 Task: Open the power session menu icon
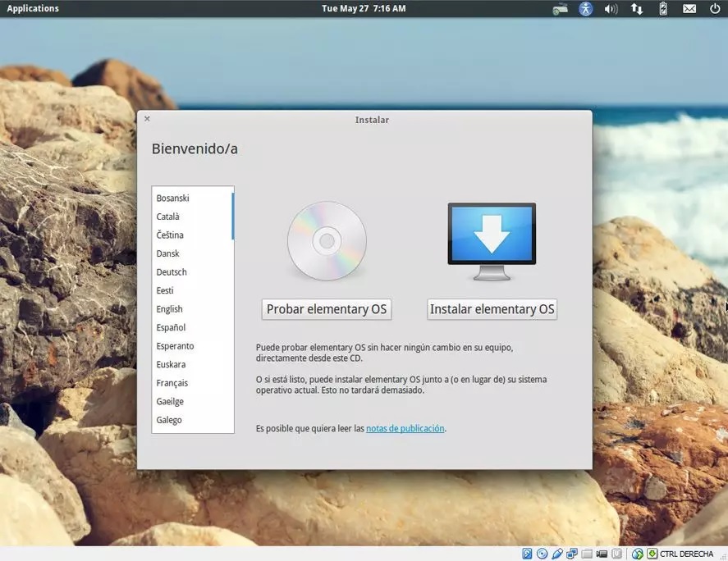click(x=715, y=8)
